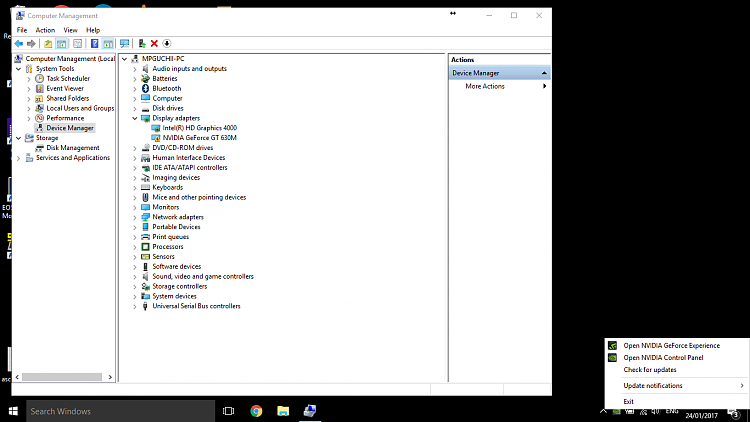
Task: Select Event Viewer in left tree
Action: (65, 89)
